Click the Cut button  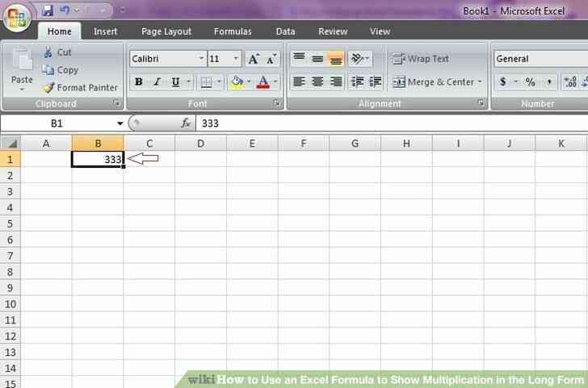[57, 52]
